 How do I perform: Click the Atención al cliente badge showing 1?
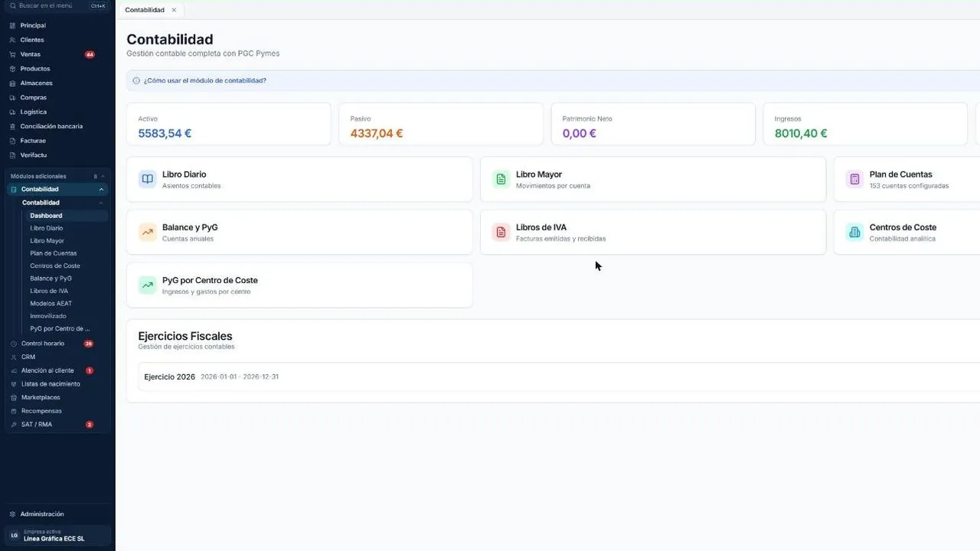(x=90, y=370)
